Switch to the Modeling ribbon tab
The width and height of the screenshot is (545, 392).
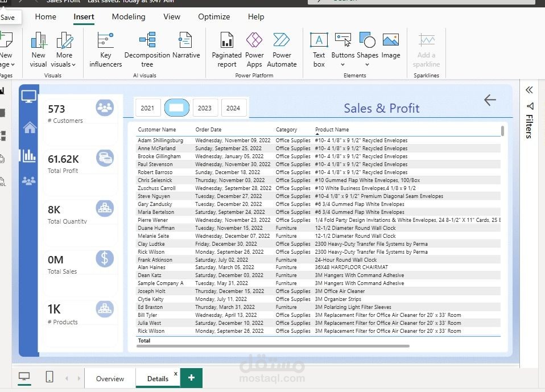pyautogui.click(x=129, y=17)
